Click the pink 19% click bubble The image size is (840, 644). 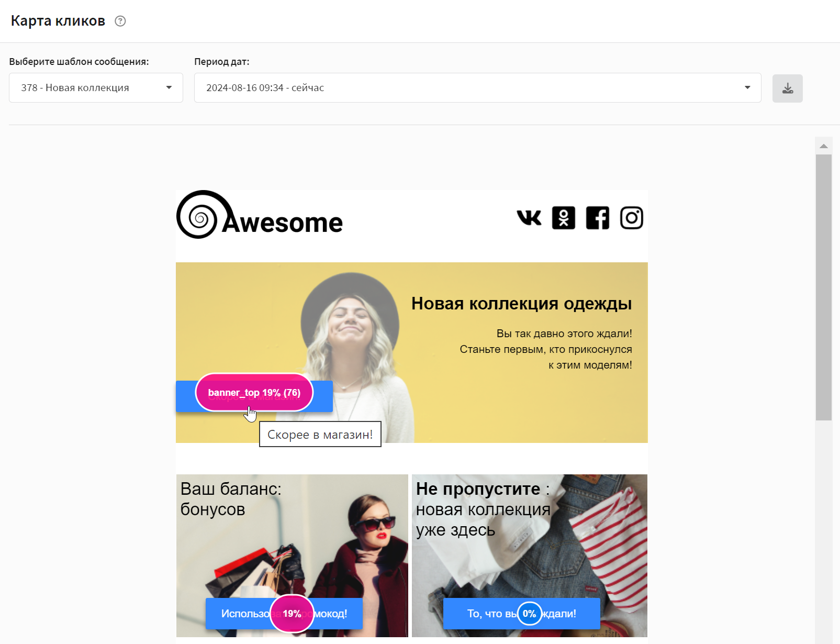point(292,614)
